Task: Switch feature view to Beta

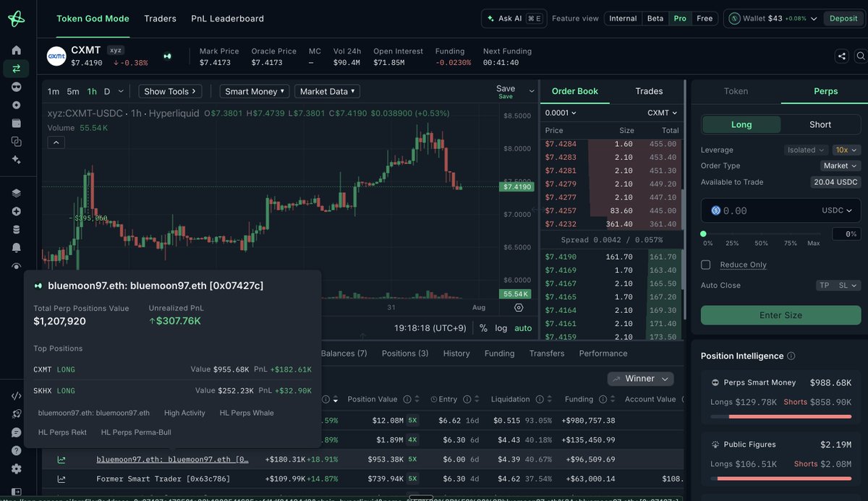Action: 655,19
